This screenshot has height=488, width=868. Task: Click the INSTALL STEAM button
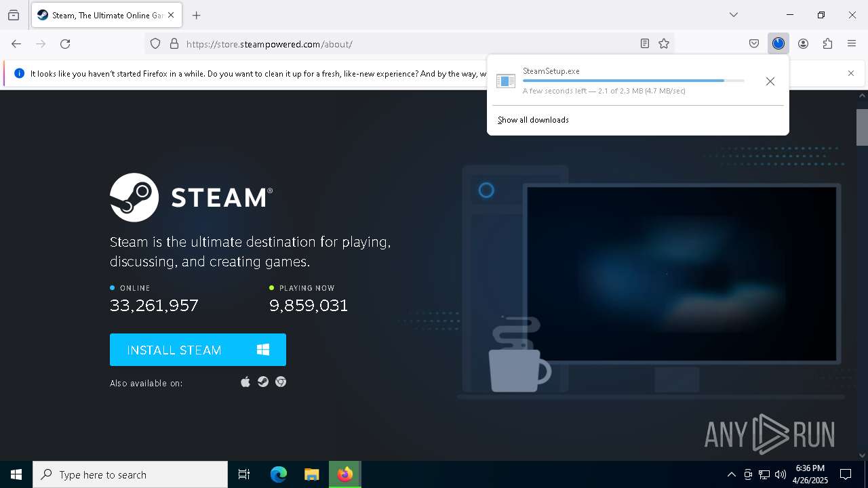click(x=198, y=350)
